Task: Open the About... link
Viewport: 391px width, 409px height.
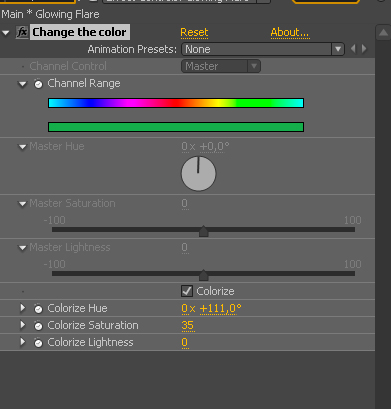Action: click(x=290, y=33)
